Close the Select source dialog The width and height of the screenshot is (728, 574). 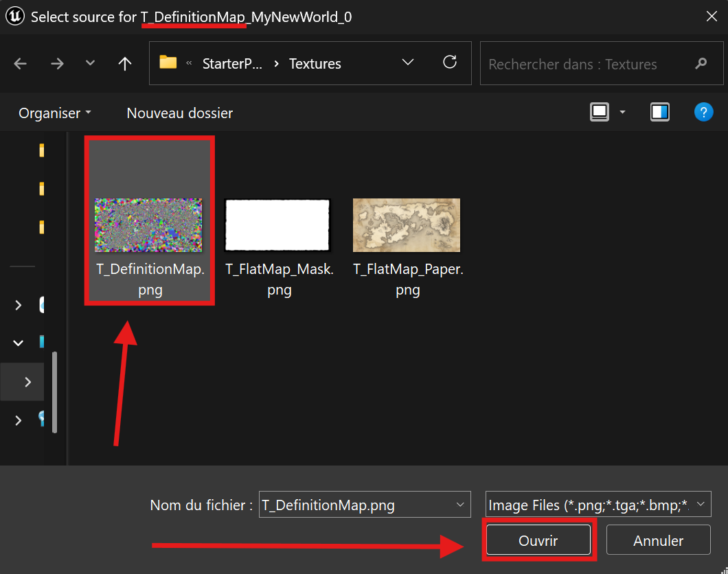(x=712, y=16)
